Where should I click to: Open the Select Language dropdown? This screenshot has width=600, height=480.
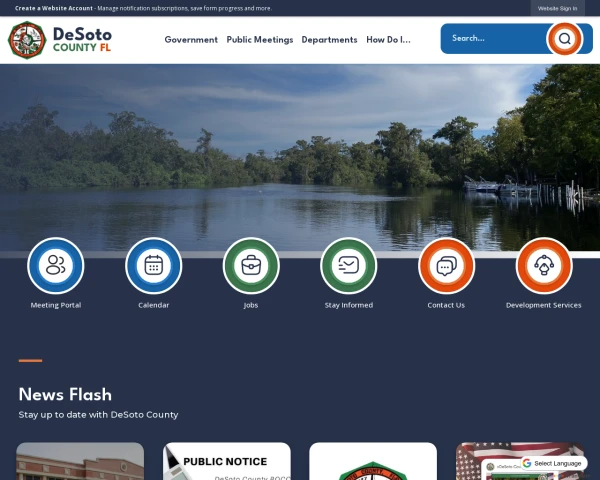click(554, 464)
